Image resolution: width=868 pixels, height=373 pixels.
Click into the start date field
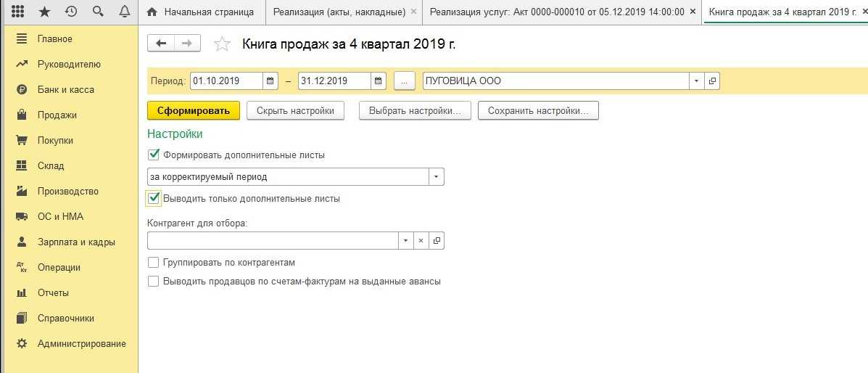coord(225,81)
